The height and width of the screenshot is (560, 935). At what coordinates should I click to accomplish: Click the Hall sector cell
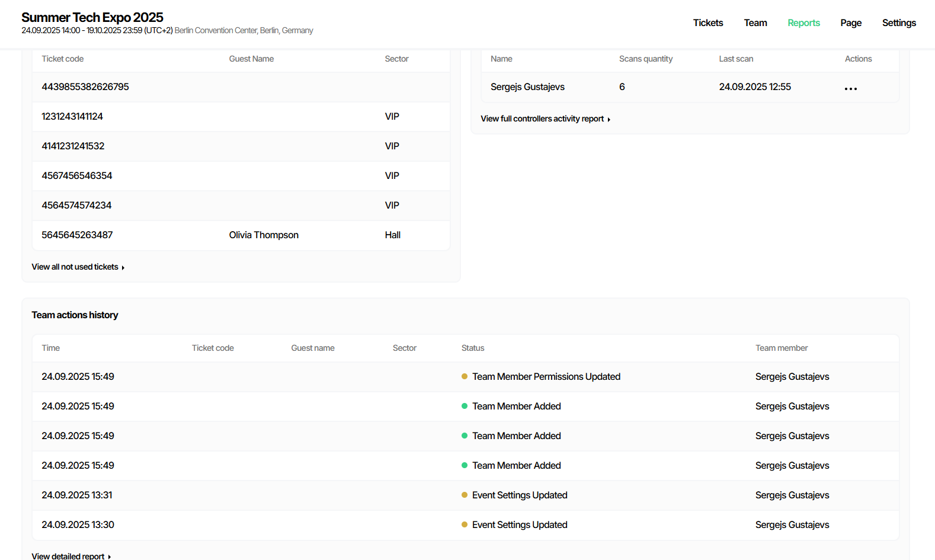tap(392, 235)
